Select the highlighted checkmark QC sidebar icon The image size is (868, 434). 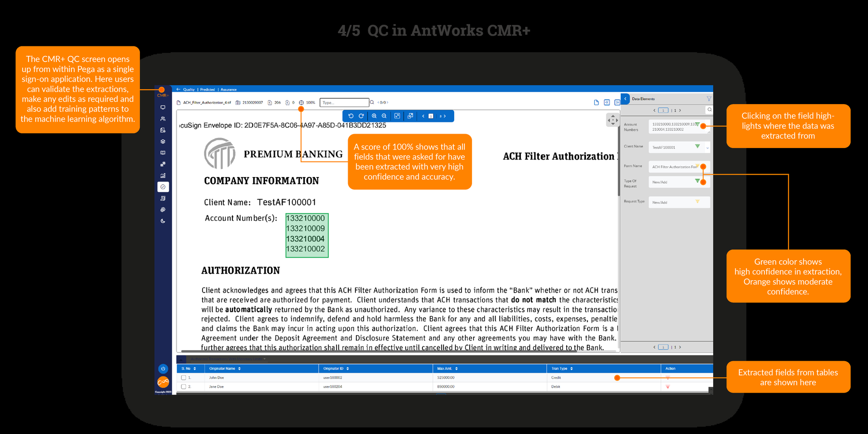[163, 187]
